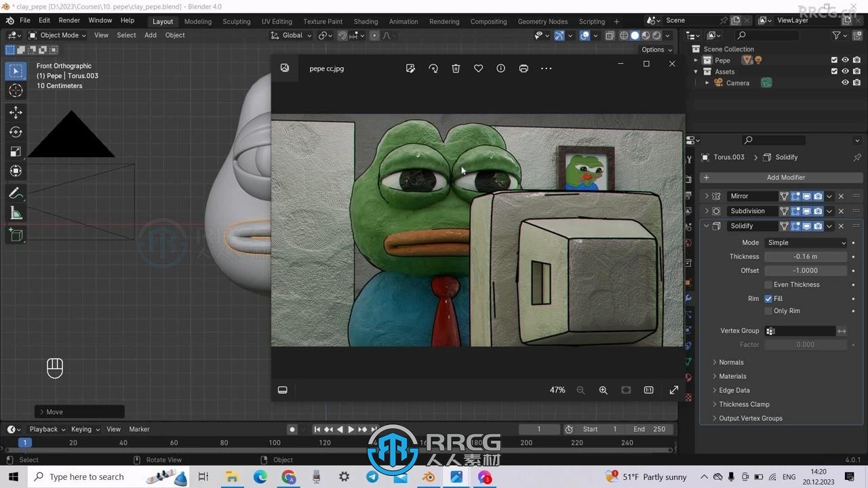This screenshot has width=868, height=488.
Task: Open the Render menu
Action: point(69,21)
